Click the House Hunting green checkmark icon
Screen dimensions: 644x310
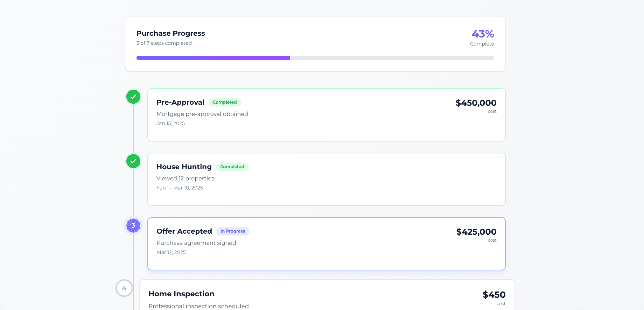click(x=133, y=161)
